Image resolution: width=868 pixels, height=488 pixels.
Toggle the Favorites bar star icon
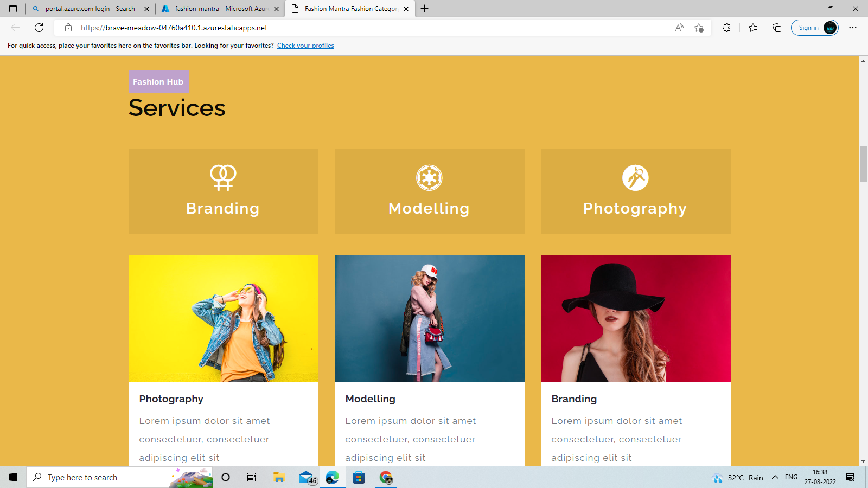[752, 28]
